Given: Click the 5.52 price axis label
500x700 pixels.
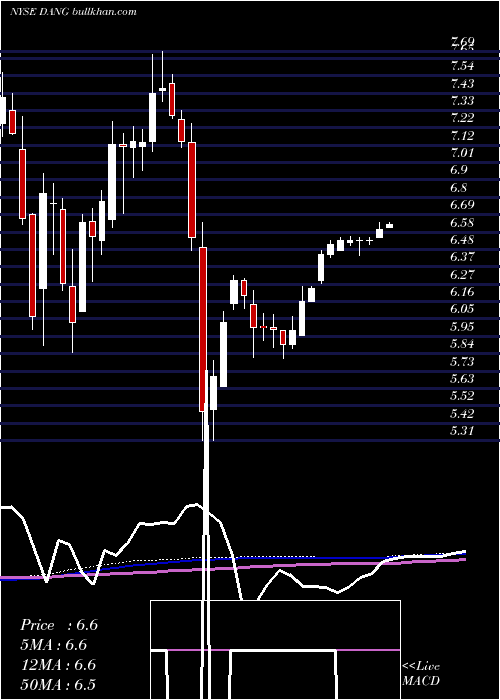Looking at the screenshot, I should [462, 396].
